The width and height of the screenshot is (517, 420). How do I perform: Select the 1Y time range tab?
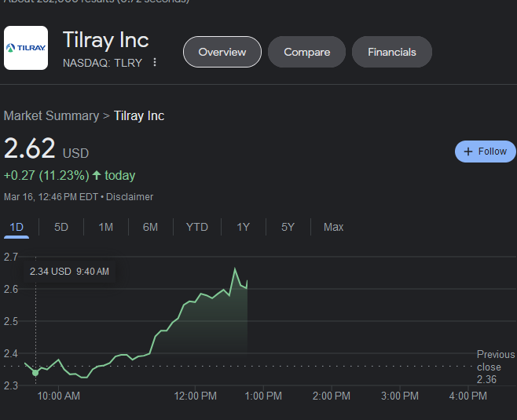(244, 227)
